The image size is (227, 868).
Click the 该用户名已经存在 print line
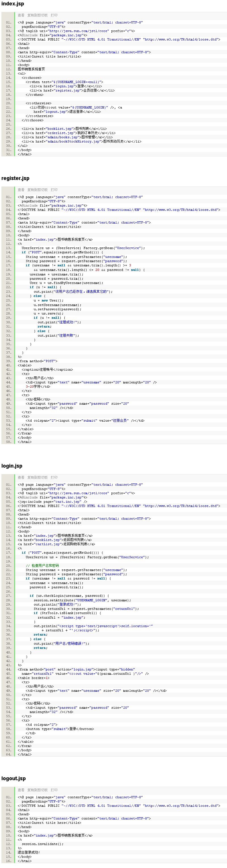point(73,292)
